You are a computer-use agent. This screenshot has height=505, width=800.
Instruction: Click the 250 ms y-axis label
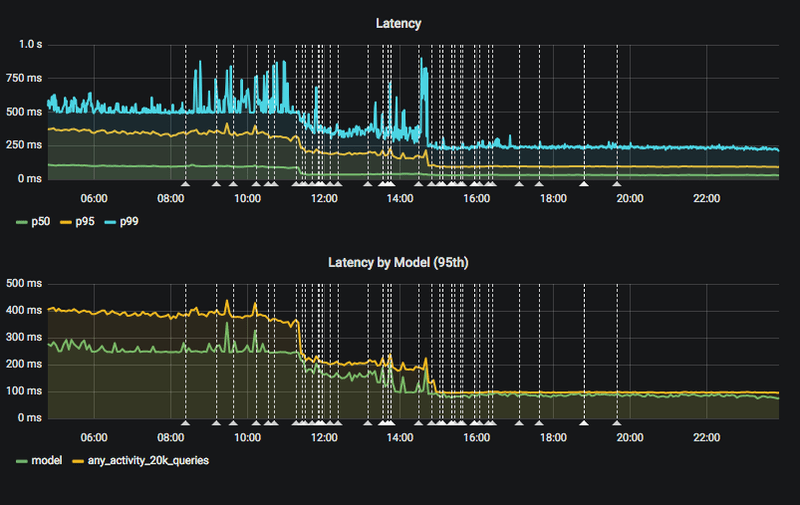(24, 145)
